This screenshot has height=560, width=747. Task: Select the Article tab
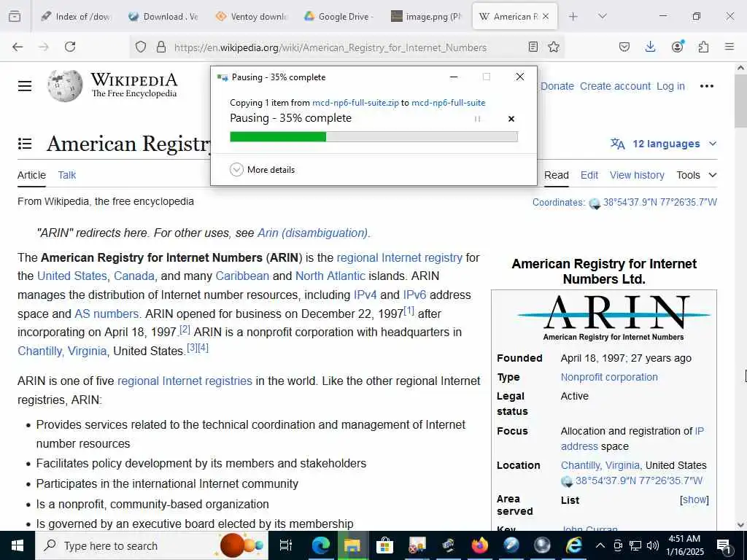31,175
